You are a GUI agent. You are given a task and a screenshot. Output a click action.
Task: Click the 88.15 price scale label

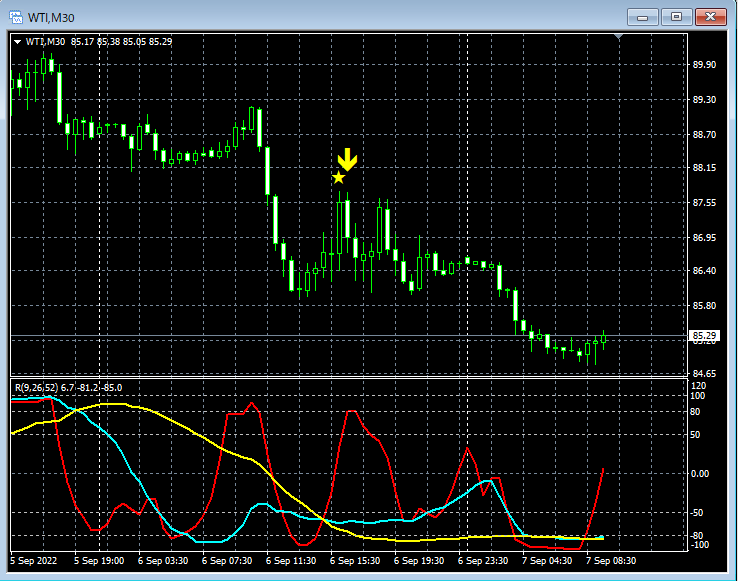[704, 168]
